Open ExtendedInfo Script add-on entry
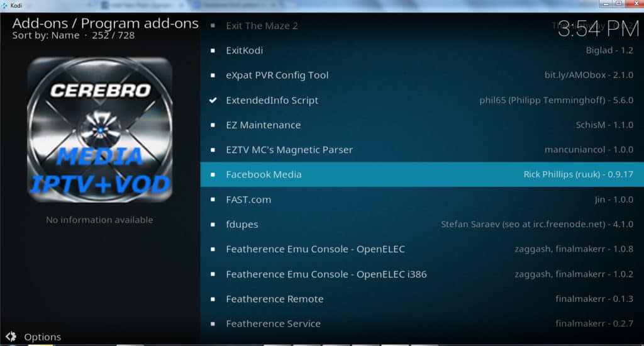 tap(422, 100)
